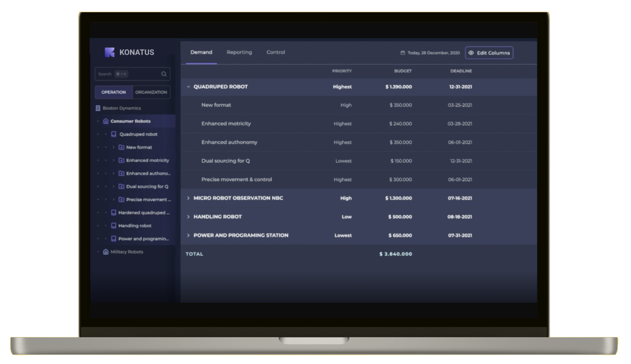Sort by the DEADLINE column header
The image size is (631, 364).
461,71
